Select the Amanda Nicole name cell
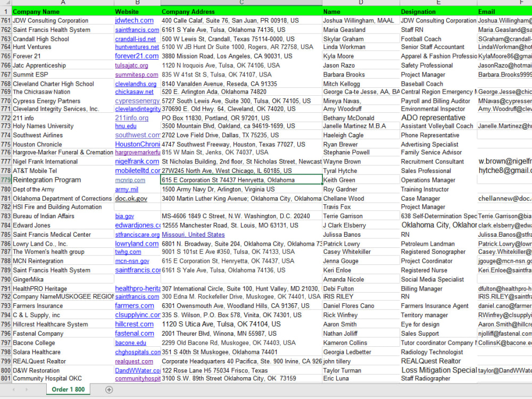This screenshot has height=399, width=532. [x=361, y=280]
